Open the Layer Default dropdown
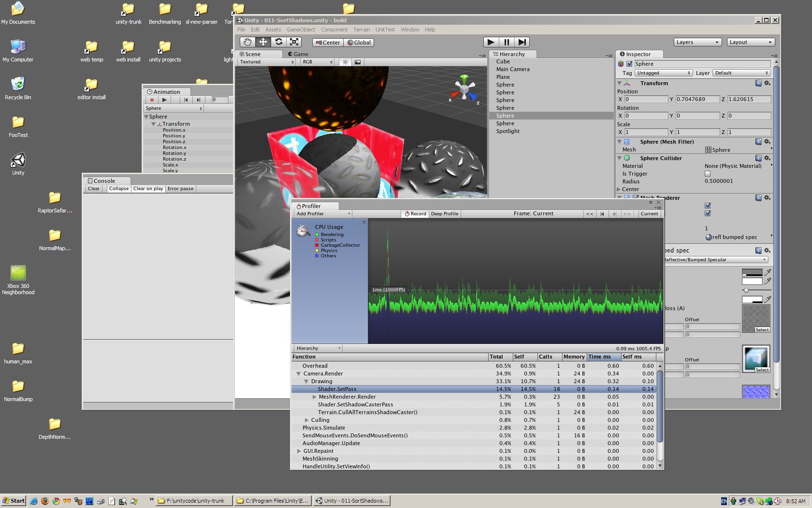The width and height of the screenshot is (812, 508). click(741, 73)
